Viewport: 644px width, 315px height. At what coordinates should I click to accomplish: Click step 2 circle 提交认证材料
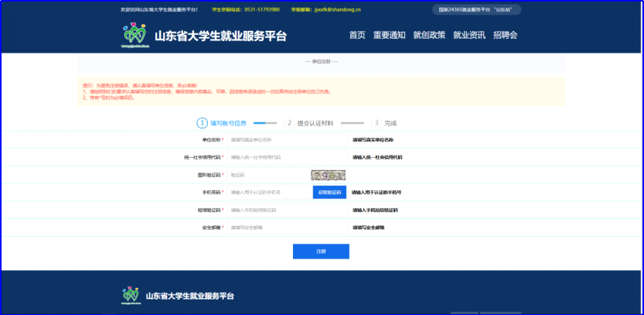(x=290, y=123)
